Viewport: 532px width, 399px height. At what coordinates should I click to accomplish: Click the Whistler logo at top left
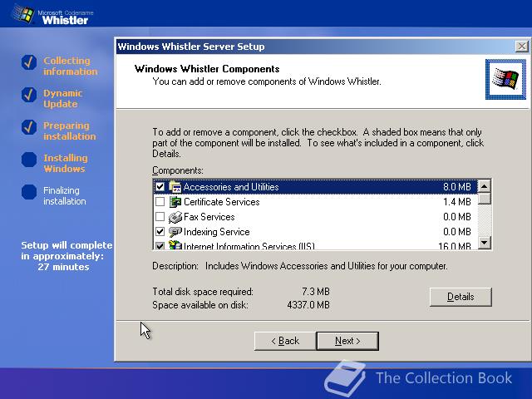click(52, 14)
